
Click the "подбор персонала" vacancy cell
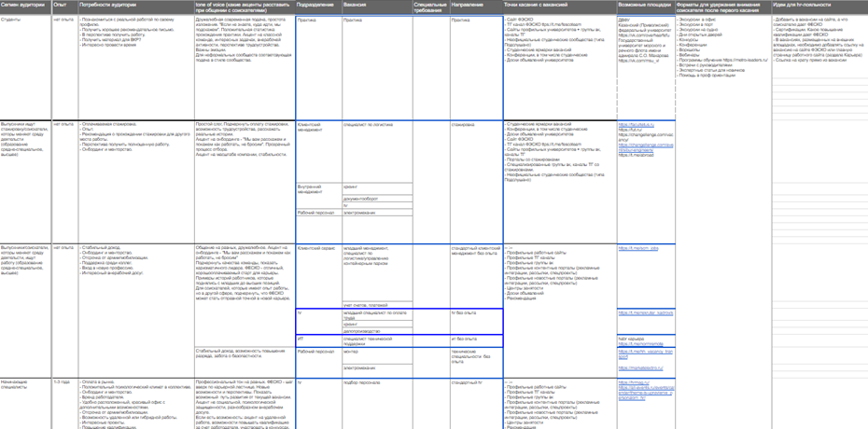(x=378, y=404)
